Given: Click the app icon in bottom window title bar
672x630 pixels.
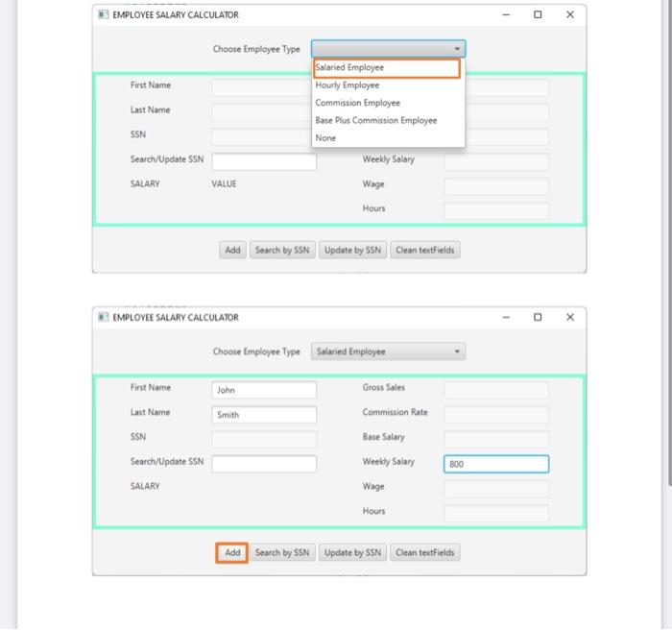Looking at the screenshot, I should 103,317.
